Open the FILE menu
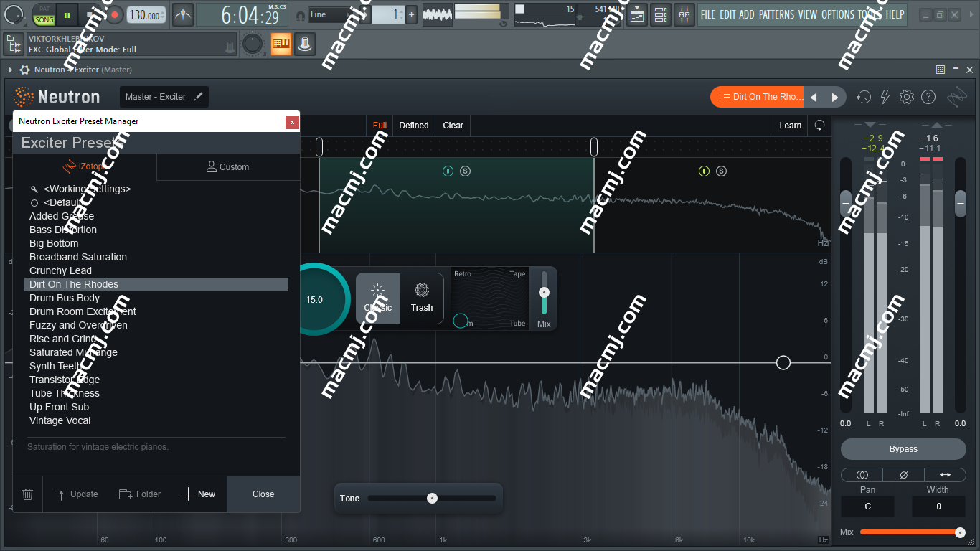 point(708,14)
